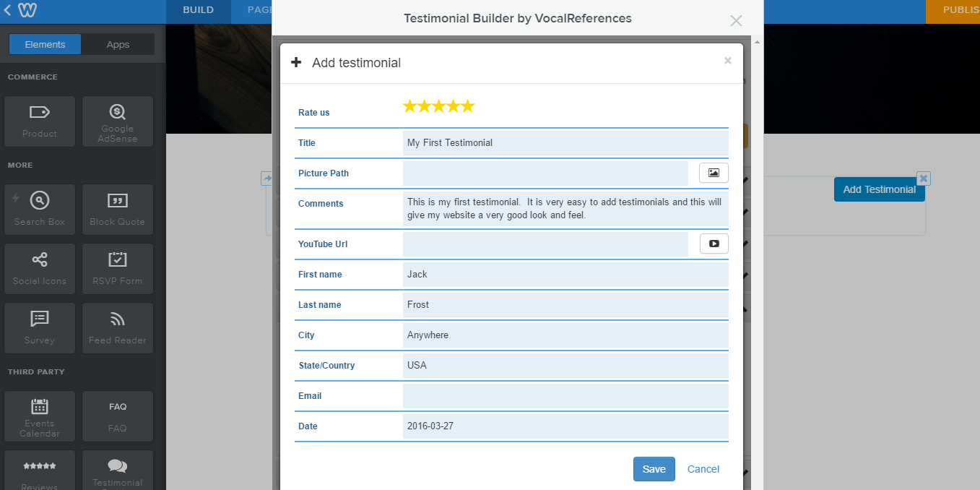
Task: Click the "MORE" section heading
Action: click(20, 165)
